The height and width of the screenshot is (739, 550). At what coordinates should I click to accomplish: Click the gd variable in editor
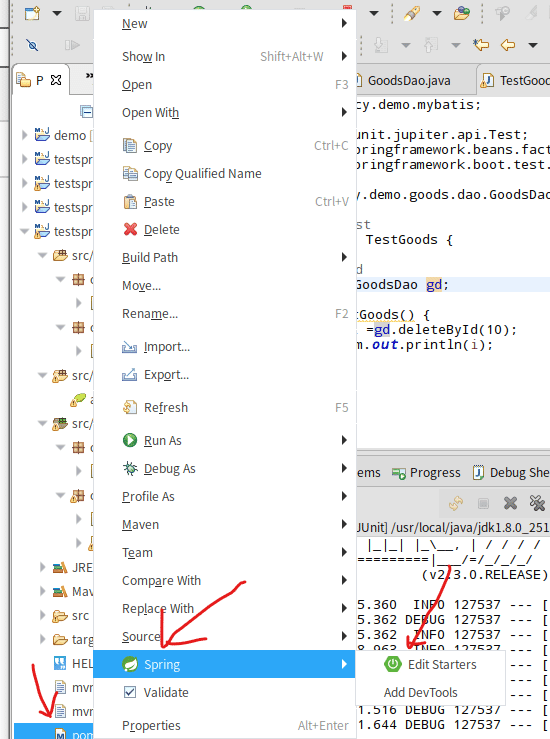pyautogui.click(x=434, y=285)
